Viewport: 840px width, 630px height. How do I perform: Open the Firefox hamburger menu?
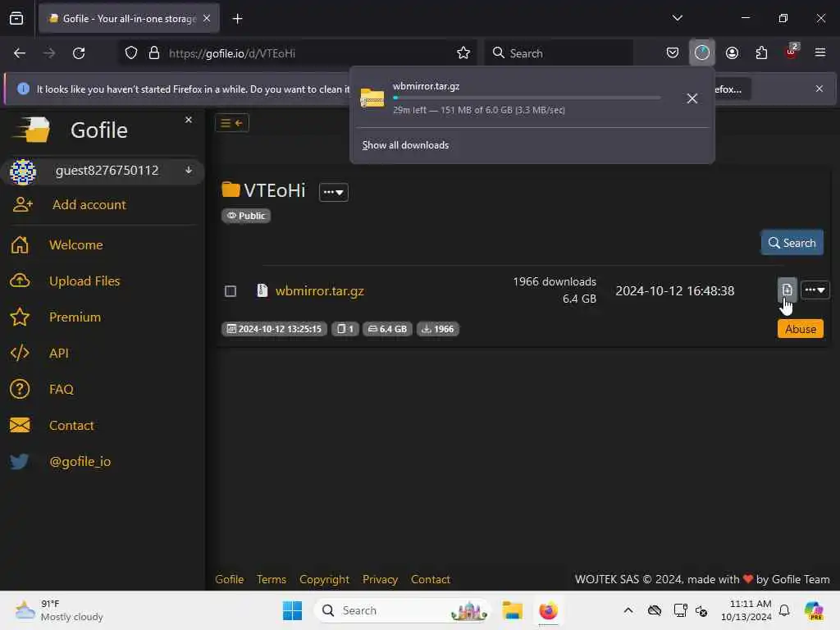click(820, 52)
